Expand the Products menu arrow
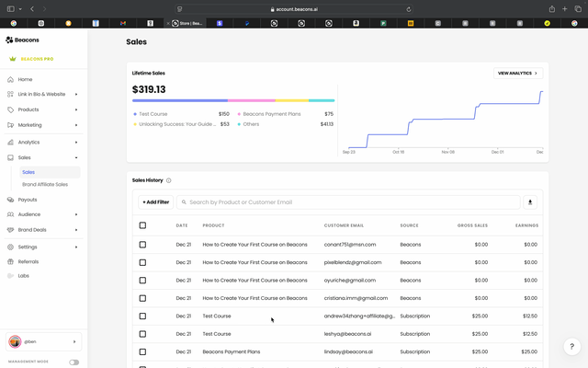The height and width of the screenshot is (368, 588). click(76, 109)
